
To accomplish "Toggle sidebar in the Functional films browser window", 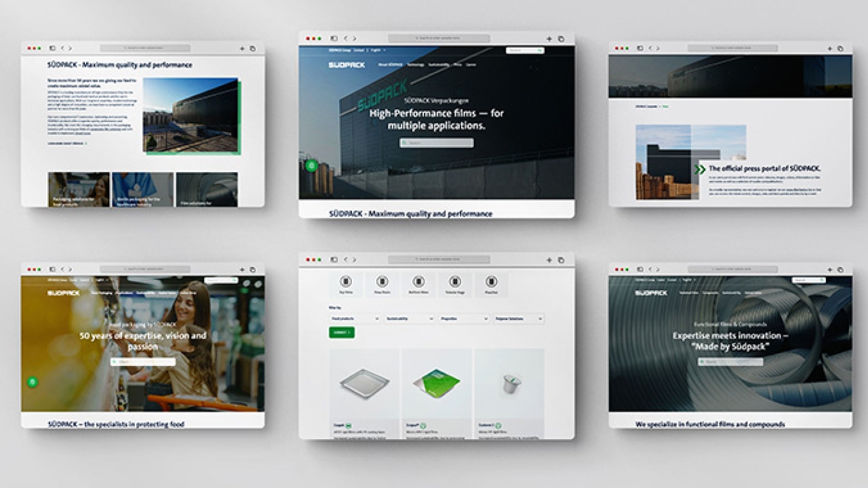I will [641, 269].
